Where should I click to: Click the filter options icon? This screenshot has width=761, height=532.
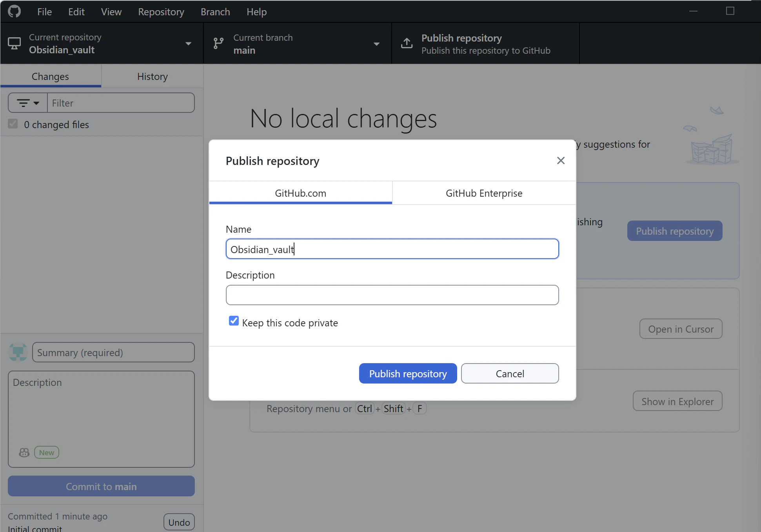pos(24,103)
